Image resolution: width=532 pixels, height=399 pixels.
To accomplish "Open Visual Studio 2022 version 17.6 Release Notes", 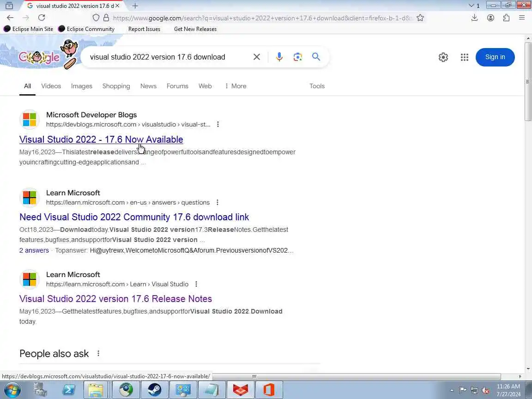I will coord(115,299).
